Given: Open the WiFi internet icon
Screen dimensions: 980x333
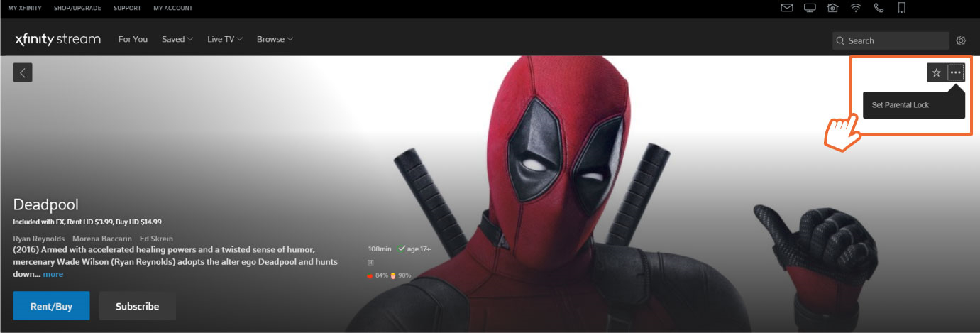Looking at the screenshot, I should (856, 9).
